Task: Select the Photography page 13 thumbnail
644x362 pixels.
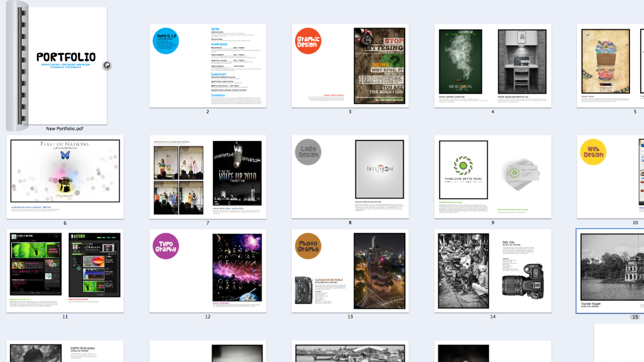Action: (350, 271)
